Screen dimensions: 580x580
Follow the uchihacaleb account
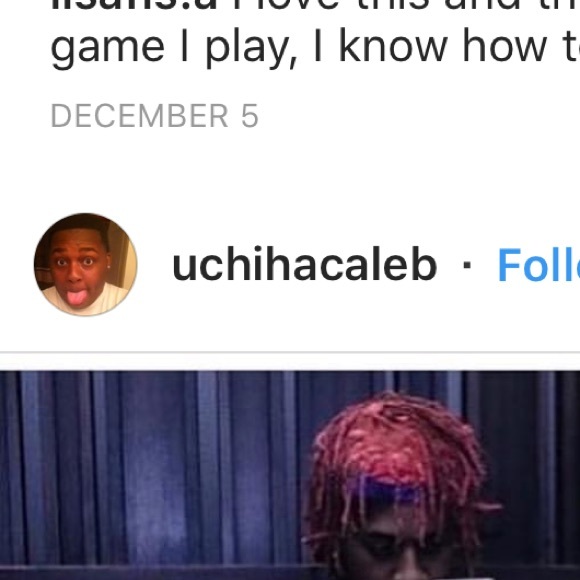point(539,264)
